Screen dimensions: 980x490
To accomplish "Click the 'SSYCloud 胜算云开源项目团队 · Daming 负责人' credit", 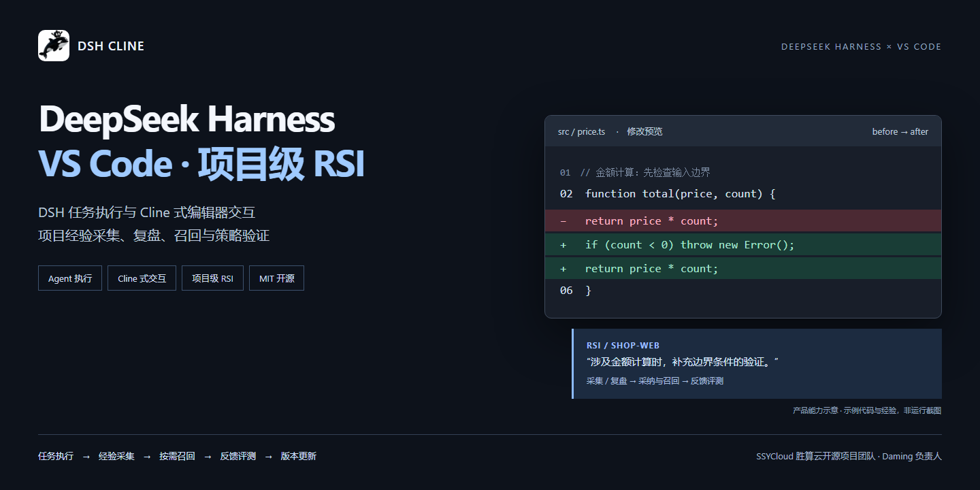I will [x=849, y=456].
